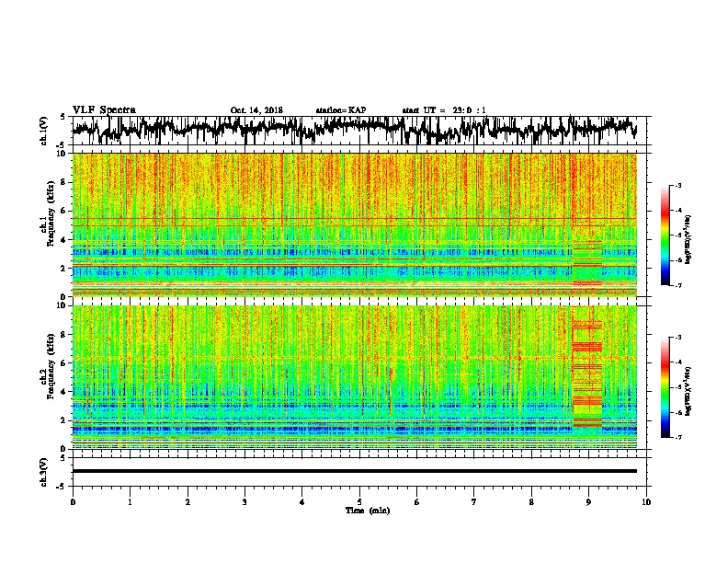Viewport: 728px width, 563px height.
Task: Click the ch.2 "Frequency (kHz)" axis label
Action: [x=51, y=366]
